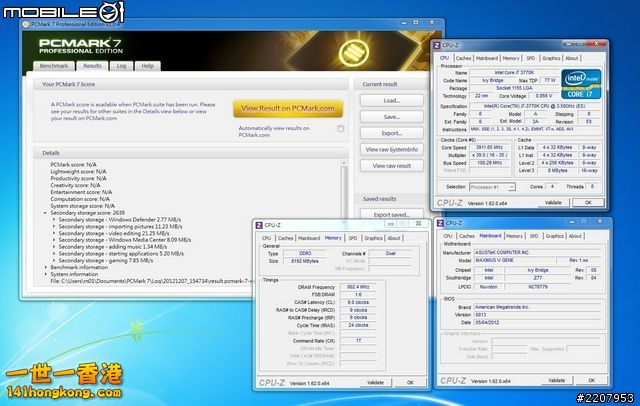Expand the System information node
The width and height of the screenshot is (640, 406).
pyautogui.click(x=45, y=275)
